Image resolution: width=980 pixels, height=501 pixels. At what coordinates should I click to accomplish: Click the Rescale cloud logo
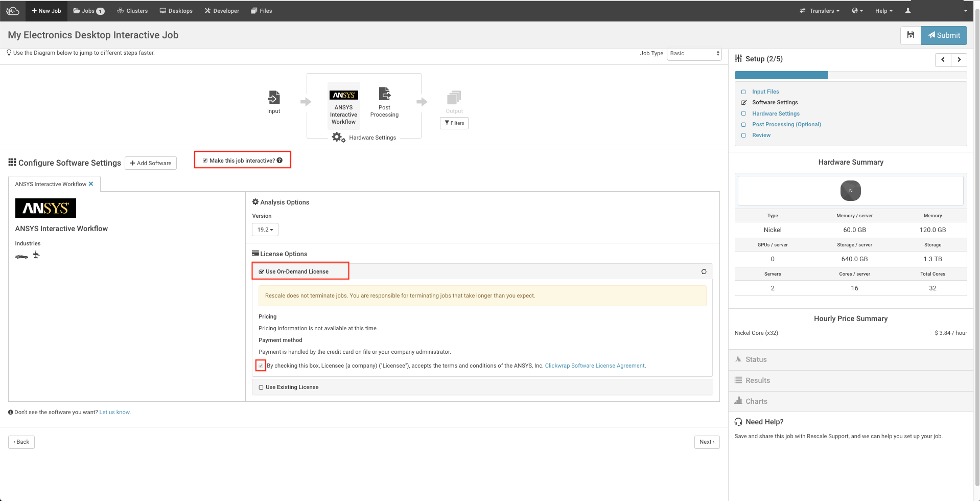13,11
